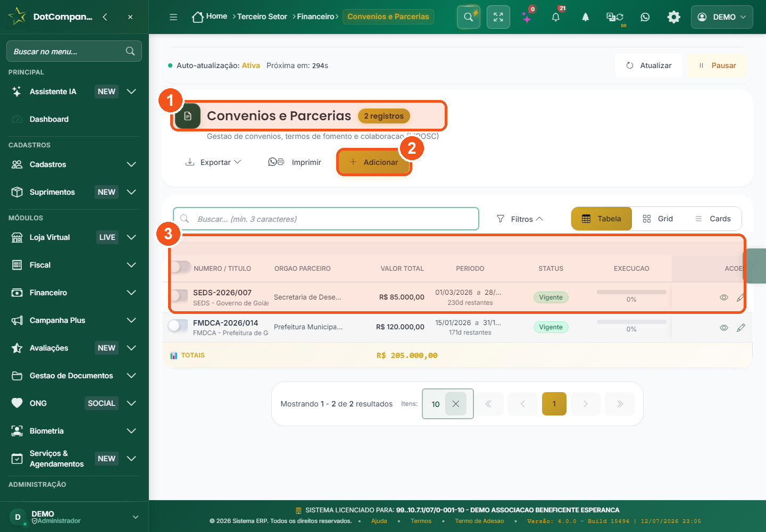Collapse the Filtros panel
Screen dimensions: 766x532
[x=520, y=219]
